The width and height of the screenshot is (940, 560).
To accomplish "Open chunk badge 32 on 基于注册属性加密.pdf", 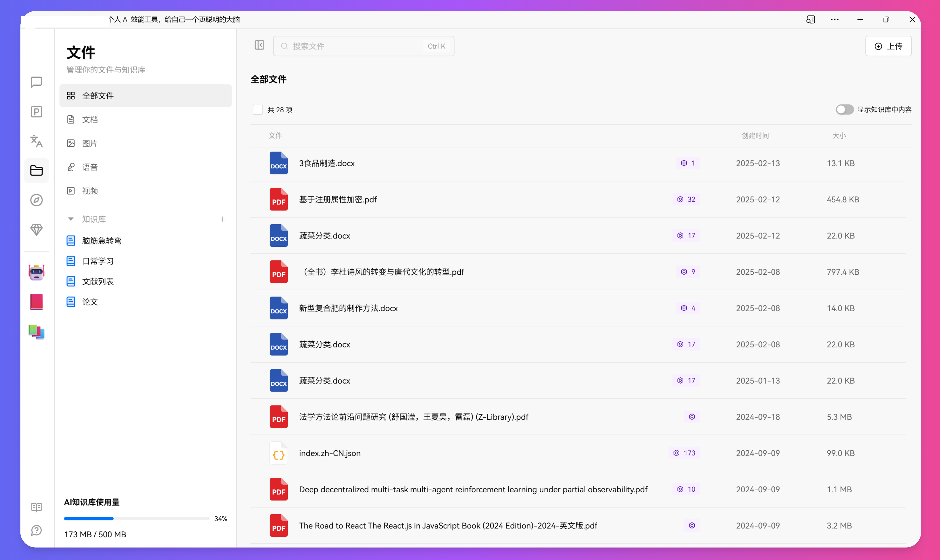I will pos(686,199).
